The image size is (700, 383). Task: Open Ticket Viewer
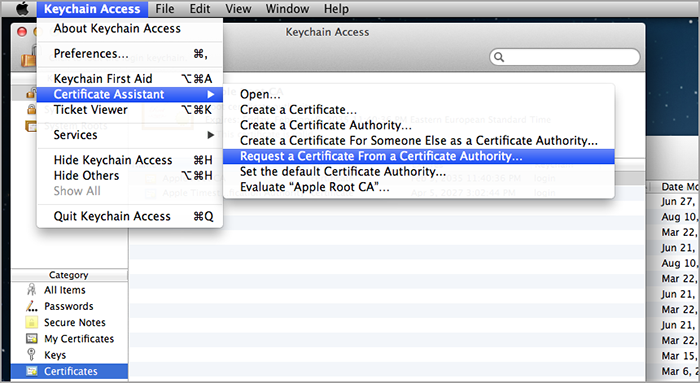[x=130, y=110]
